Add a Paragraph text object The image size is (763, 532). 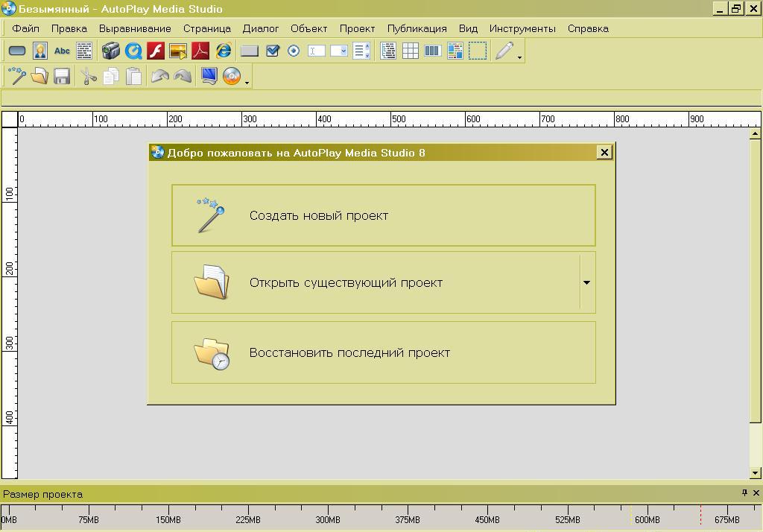(84, 51)
